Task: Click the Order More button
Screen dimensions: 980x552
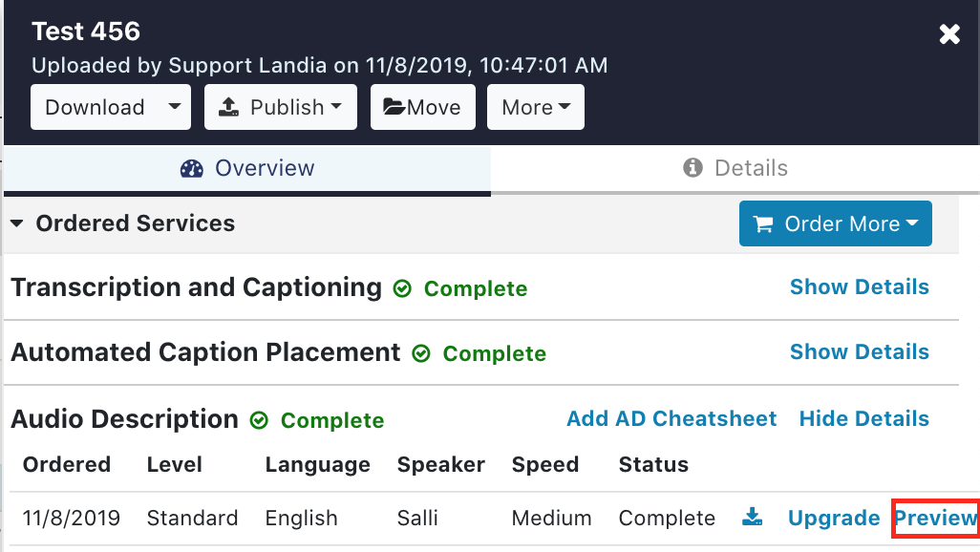Action: pyautogui.click(x=835, y=223)
